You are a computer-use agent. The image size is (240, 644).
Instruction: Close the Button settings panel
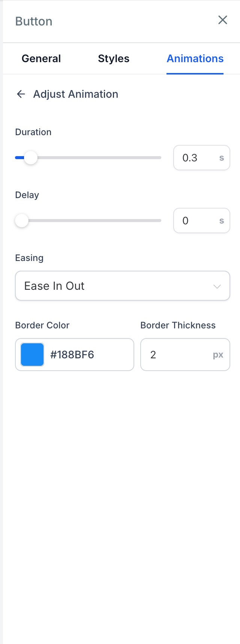223,20
